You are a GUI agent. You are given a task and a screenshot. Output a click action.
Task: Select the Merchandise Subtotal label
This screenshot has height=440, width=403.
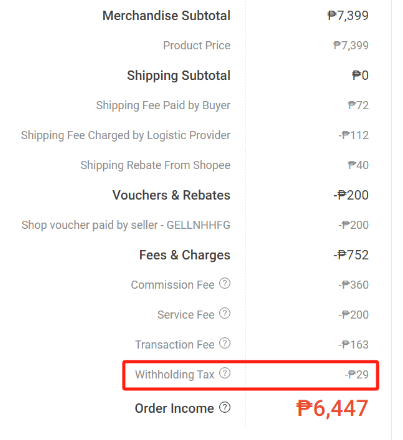coord(166,16)
